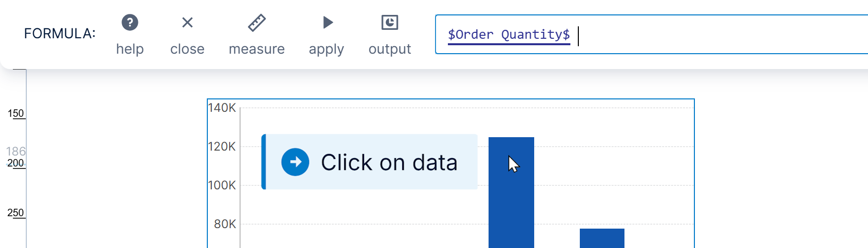Click the FORMULA: label

(x=60, y=33)
